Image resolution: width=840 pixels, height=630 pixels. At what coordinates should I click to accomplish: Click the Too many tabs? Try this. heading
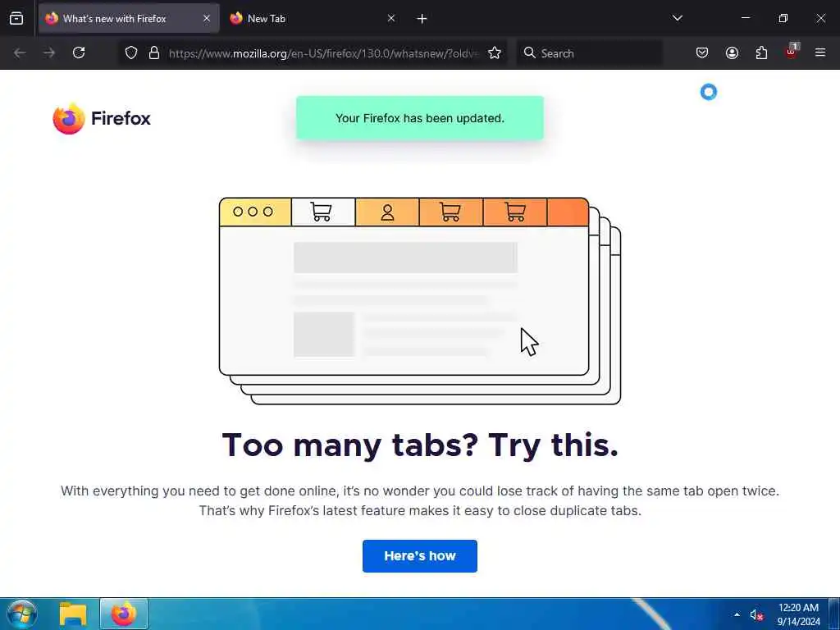420,445
